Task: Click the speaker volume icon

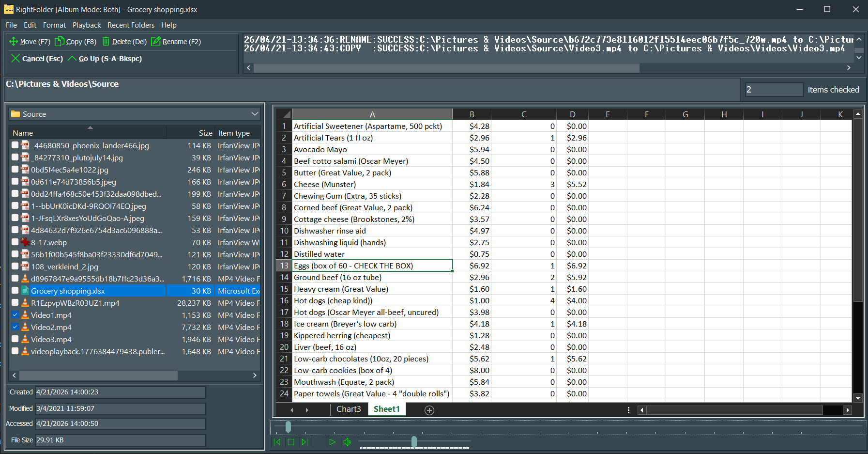Action: 347,442
